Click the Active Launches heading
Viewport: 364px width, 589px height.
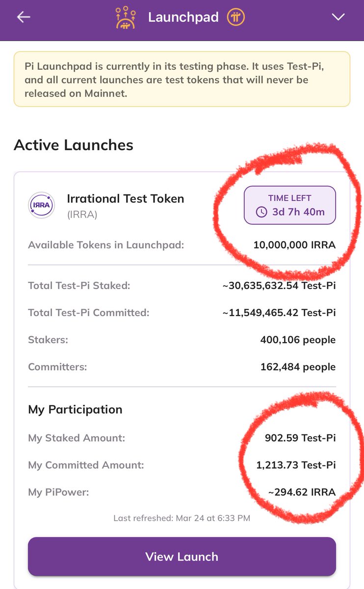74,145
